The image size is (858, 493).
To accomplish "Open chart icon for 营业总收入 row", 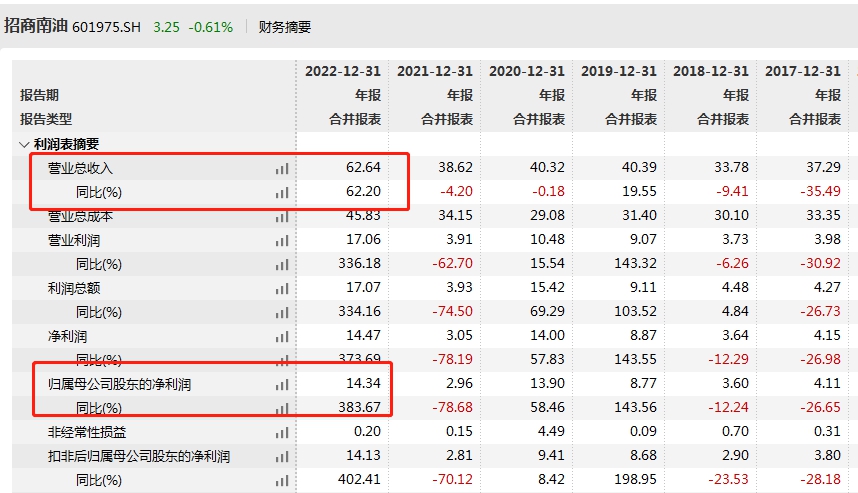I will pyautogui.click(x=282, y=169).
